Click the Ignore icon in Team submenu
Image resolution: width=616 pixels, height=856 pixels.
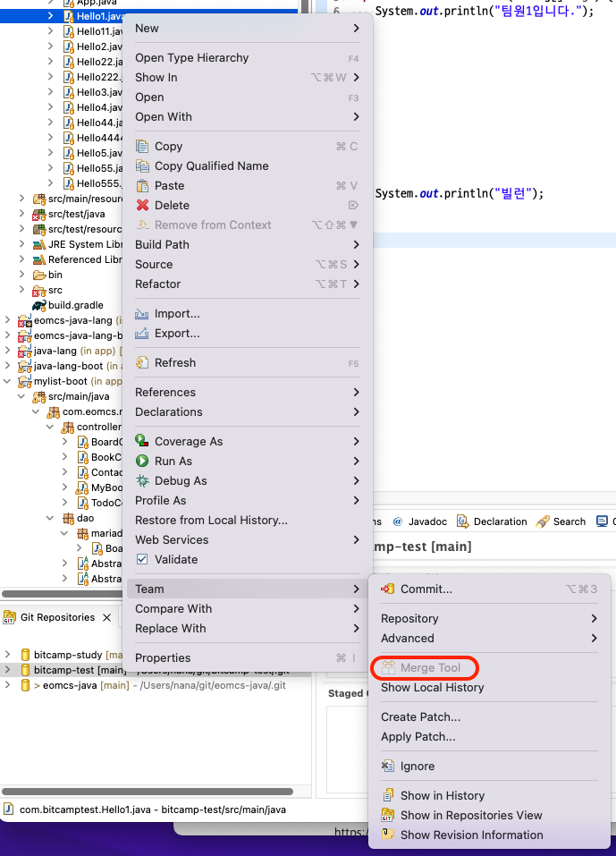[387, 766]
